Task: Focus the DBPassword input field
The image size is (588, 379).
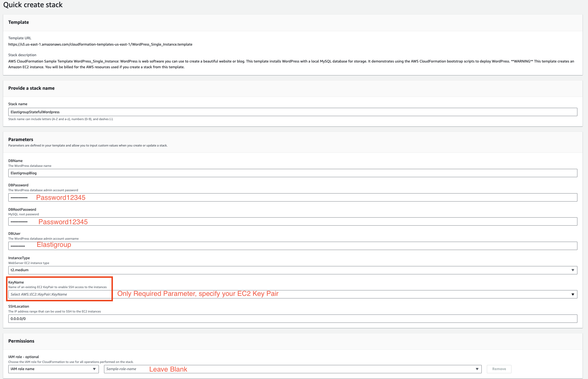Action: (x=293, y=198)
